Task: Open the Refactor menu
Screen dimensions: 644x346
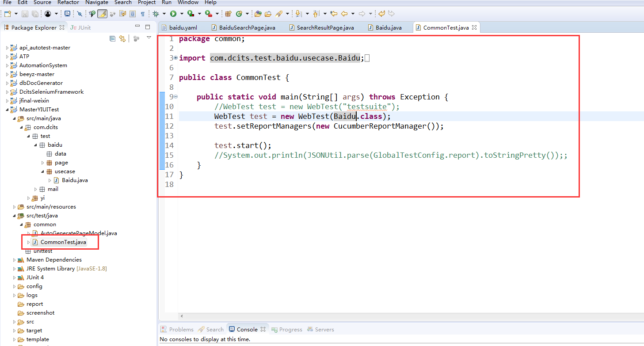Action: 69,2
